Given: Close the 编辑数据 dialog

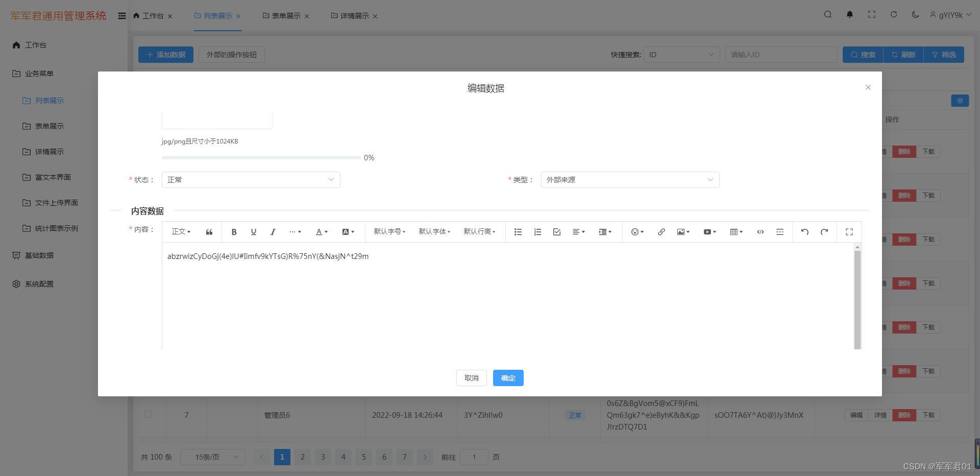Looking at the screenshot, I should pos(868,87).
